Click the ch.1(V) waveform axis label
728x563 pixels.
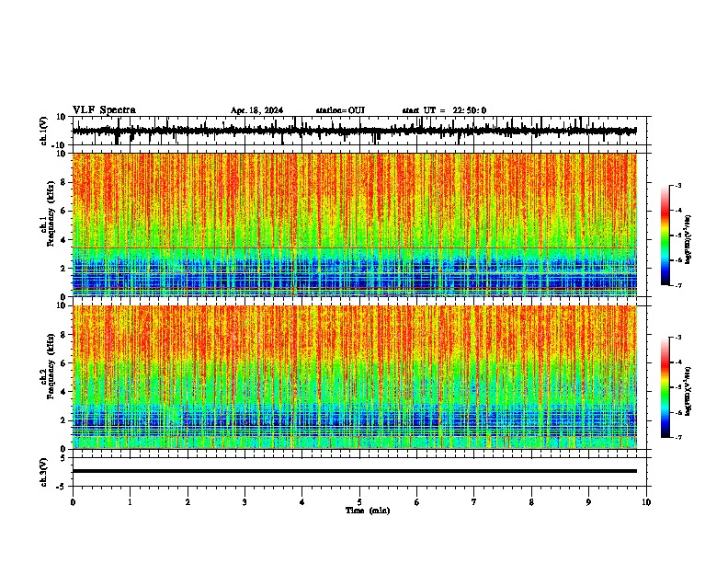tap(44, 131)
